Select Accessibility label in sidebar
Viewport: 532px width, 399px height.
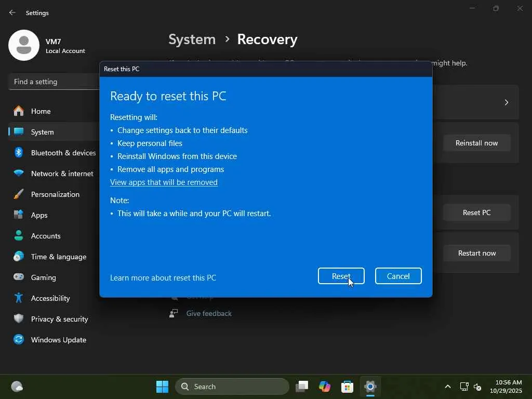tap(50, 298)
